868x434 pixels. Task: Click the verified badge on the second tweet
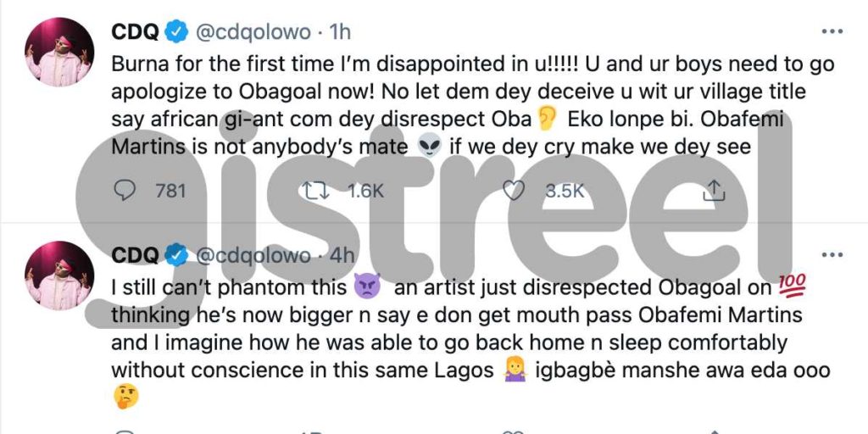pyautogui.click(x=178, y=255)
